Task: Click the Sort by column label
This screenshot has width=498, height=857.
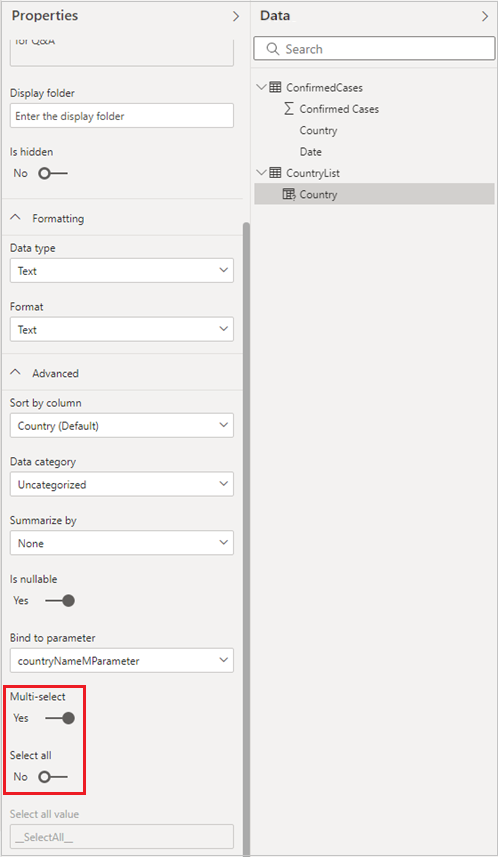Action: [45, 403]
